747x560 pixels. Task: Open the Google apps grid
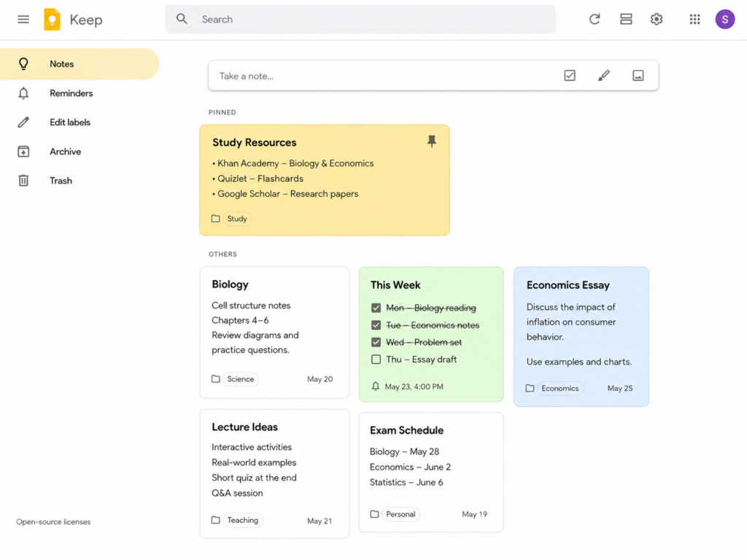(x=694, y=19)
